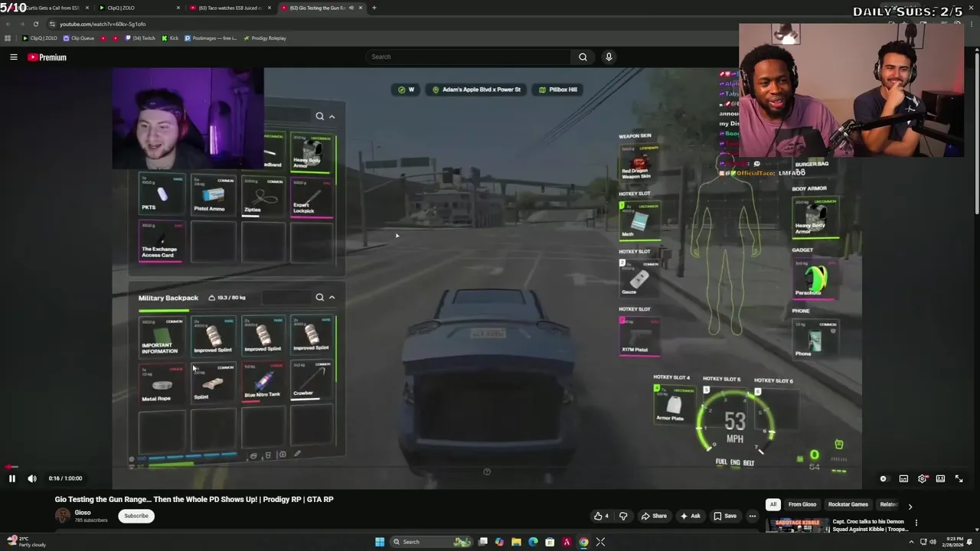Screen dimensions: 980x551
Task: Switch to ClipQ | ZOLO browser tab
Action: click(x=139, y=8)
